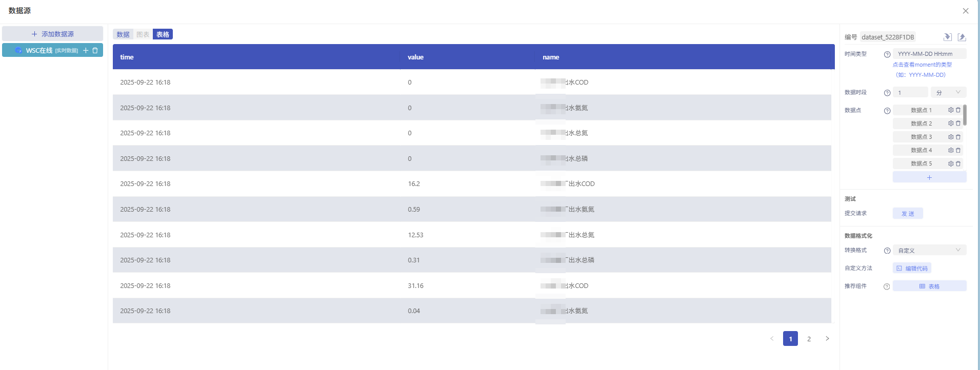The image size is (980, 370).
Task: Click the time column header
Action: [x=256, y=57]
